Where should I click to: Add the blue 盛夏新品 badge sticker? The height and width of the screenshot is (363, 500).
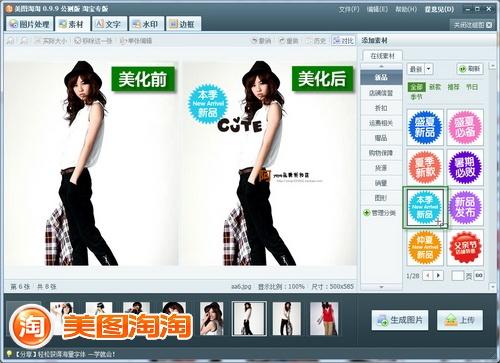[x=425, y=127]
